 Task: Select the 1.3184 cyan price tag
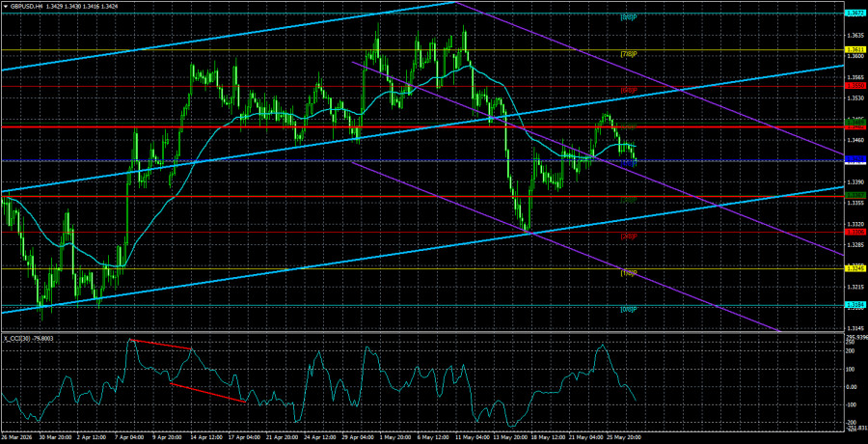(855, 304)
